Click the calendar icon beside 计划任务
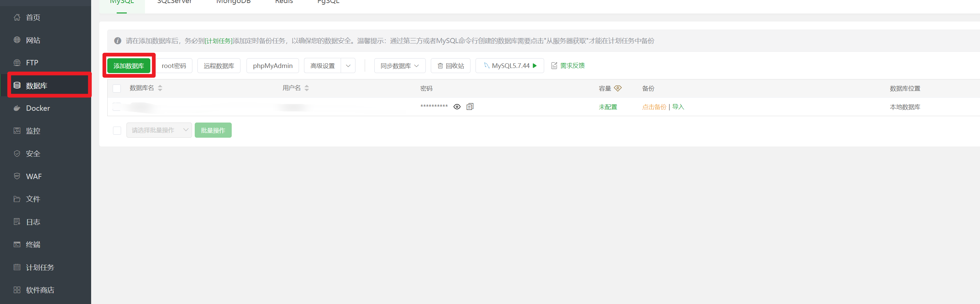This screenshot has width=980, height=304. pyautogui.click(x=17, y=267)
